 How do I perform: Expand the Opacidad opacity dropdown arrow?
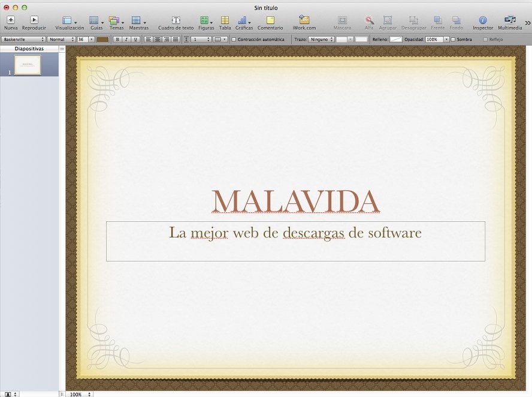446,40
